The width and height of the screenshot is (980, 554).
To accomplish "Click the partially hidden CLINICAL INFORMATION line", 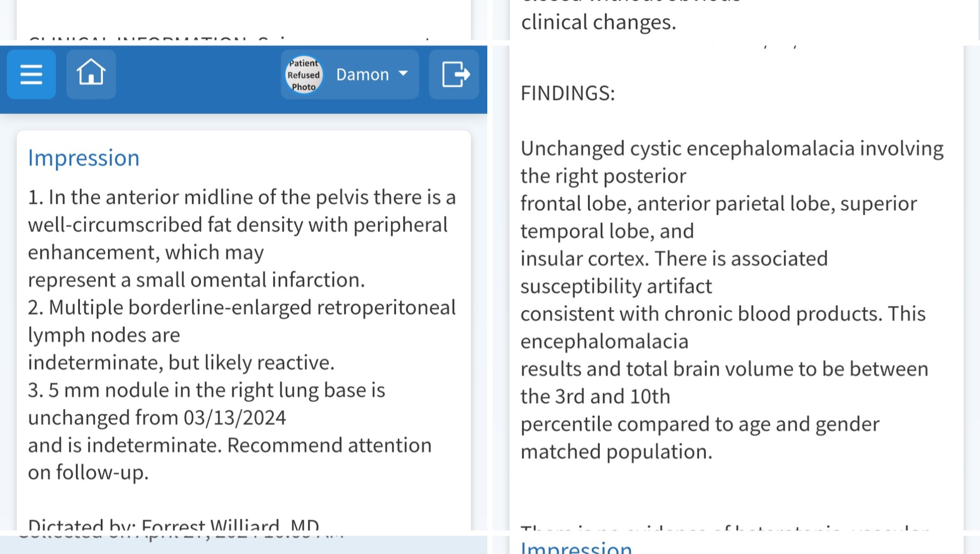I will point(229,38).
